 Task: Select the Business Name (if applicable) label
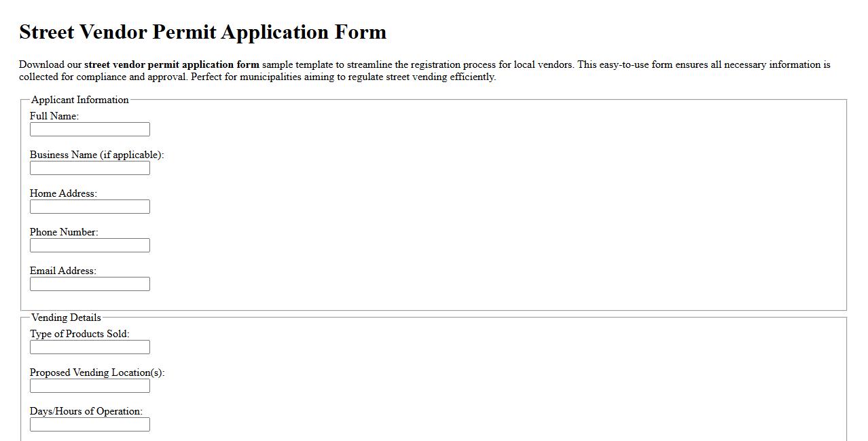tap(98, 154)
